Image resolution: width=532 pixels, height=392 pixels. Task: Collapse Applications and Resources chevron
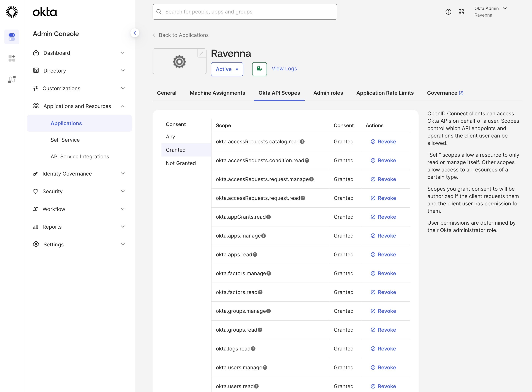coord(123,106)
